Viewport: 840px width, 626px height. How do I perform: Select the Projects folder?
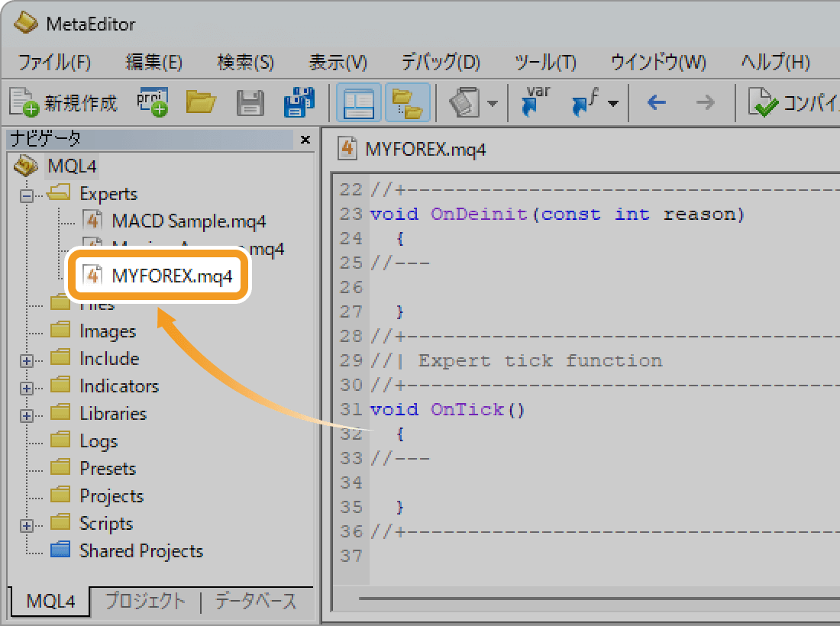pyautogui.click(x=111, y=496)
